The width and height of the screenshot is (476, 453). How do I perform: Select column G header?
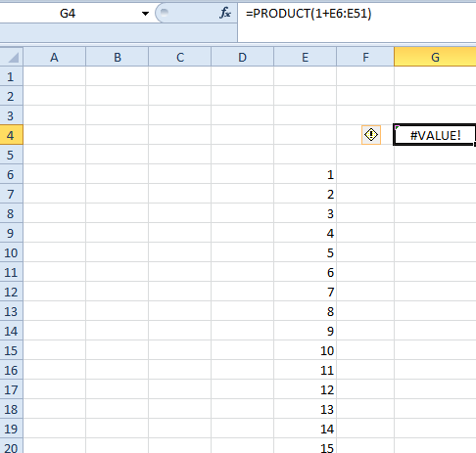(x=435, y=57)
